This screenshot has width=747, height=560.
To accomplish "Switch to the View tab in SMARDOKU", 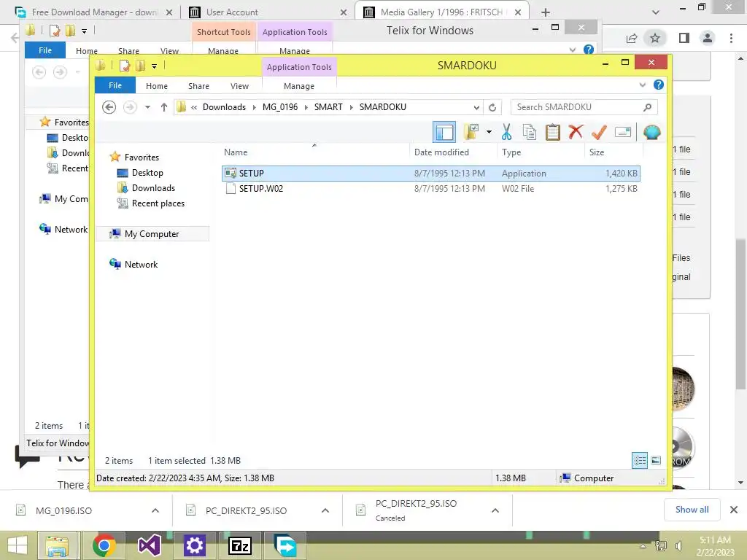I will coord(239,86).
